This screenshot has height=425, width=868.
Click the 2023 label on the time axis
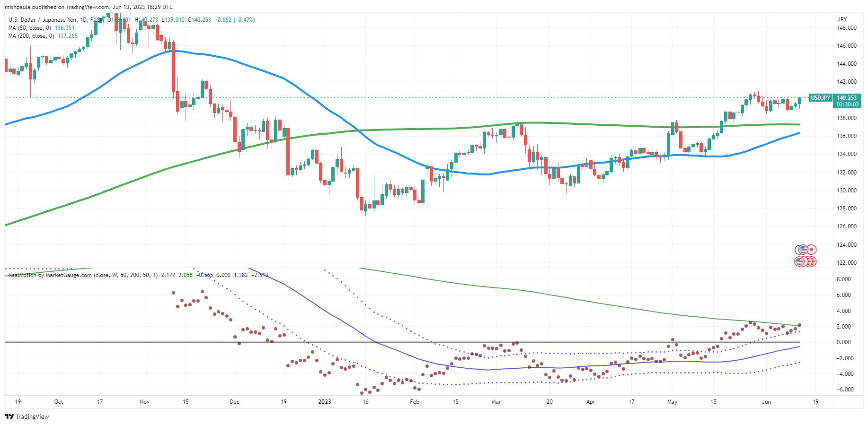click(325, 402)
